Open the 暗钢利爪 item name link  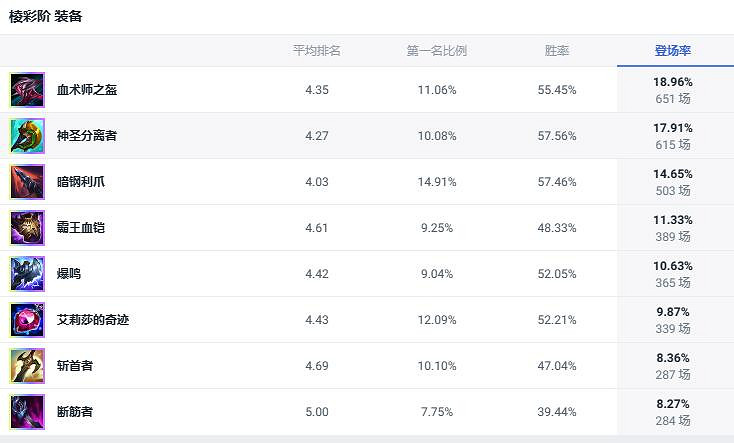[x=81, y=182]
